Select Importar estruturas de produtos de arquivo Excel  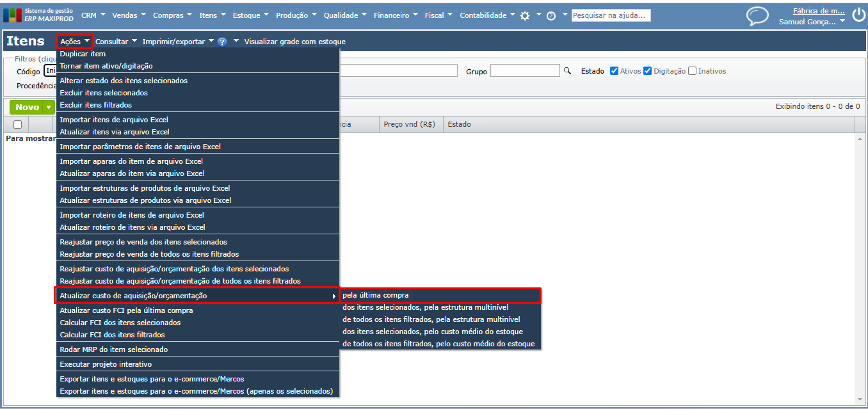point(198,188)
